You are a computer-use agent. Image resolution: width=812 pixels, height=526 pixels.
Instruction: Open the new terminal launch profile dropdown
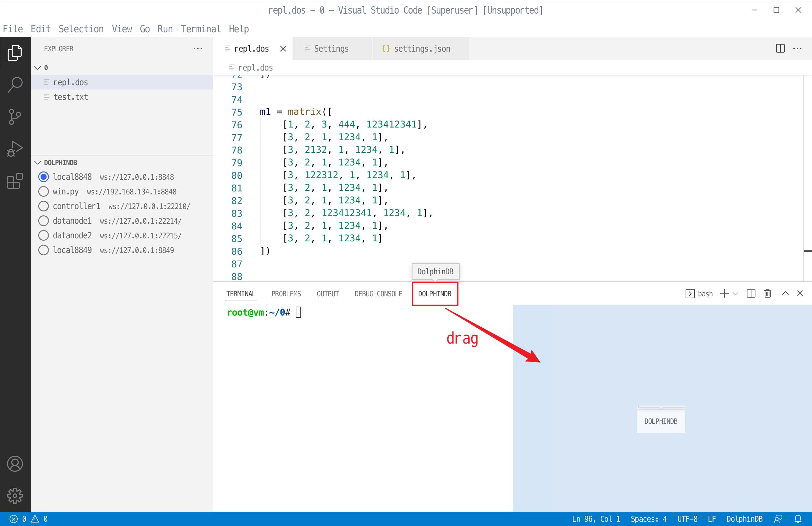[x=735, y=294]
